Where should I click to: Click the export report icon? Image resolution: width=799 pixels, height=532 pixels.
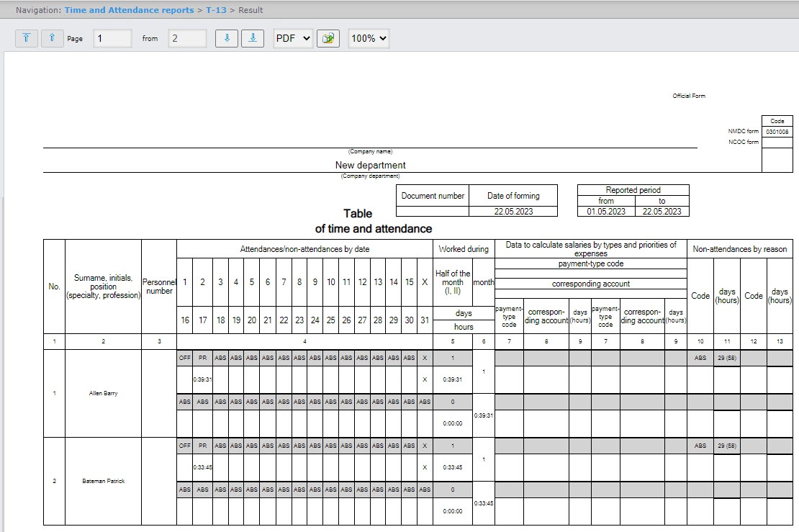point(328,38)
